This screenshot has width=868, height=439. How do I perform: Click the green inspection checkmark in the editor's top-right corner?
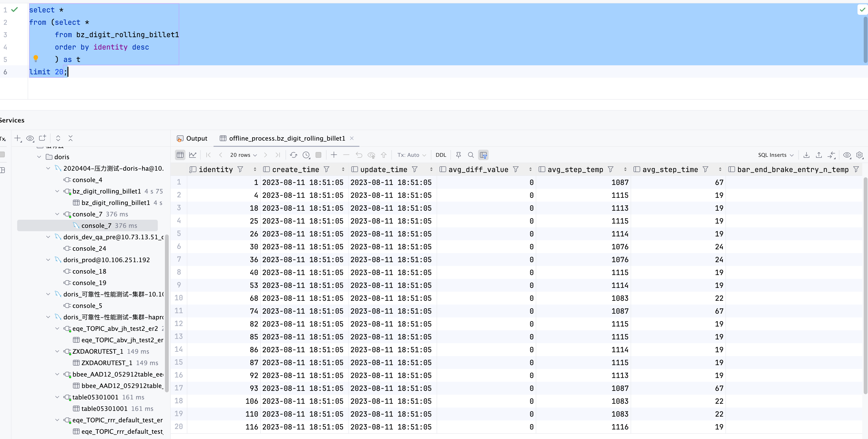click(x=862, y=10)
